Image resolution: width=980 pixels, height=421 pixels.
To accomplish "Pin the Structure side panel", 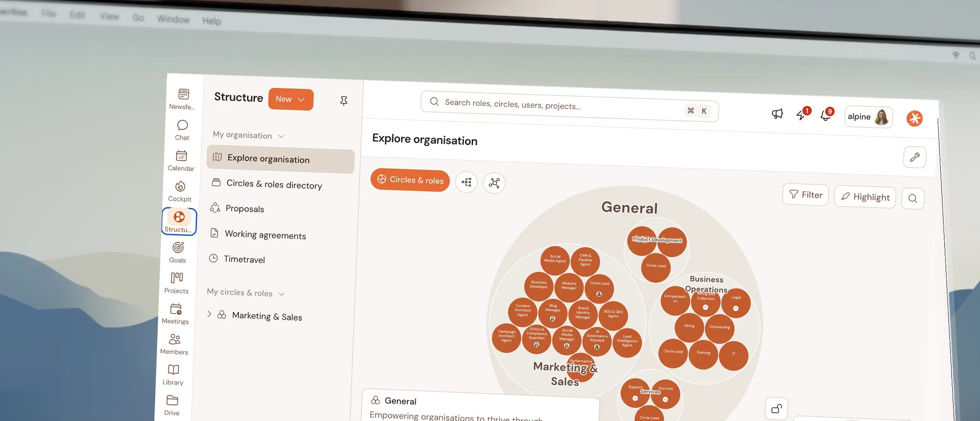I will (x=344, y=101).
